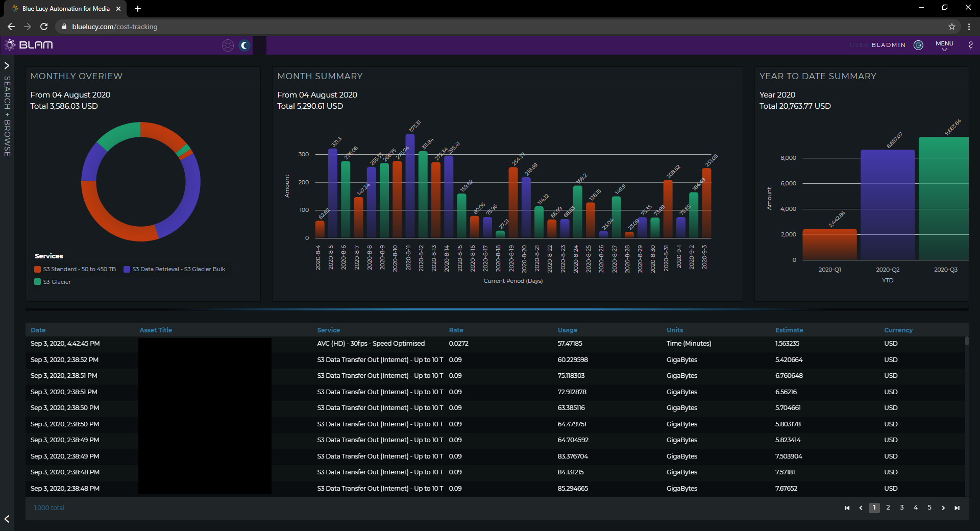Open a new browser tab
Image resolution: width=980 pixels, height=531 pixels.
138,9
